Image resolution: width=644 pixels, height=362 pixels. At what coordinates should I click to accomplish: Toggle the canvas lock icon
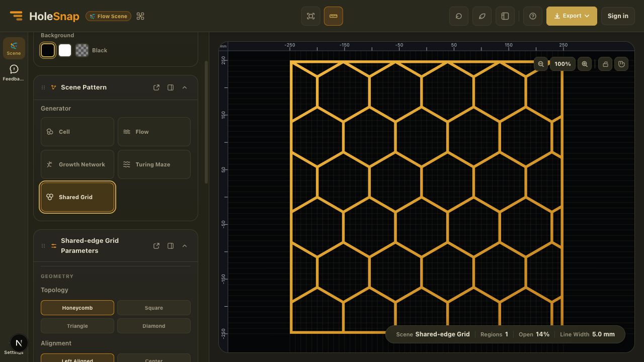[605, 64]
